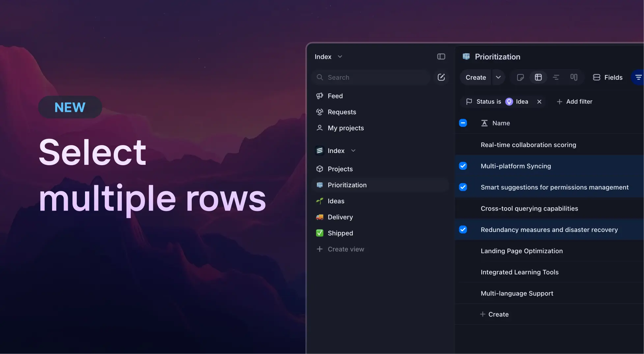The height and width of the screenshot is (354, 644).
Task: Open the Shipped view
Action: click(x=340, y=233)
